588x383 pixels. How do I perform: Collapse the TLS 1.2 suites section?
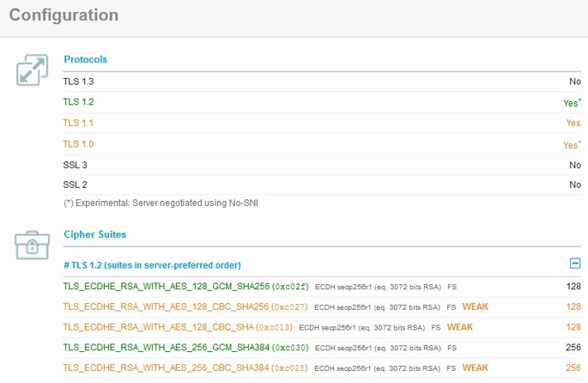click(575, 265)
